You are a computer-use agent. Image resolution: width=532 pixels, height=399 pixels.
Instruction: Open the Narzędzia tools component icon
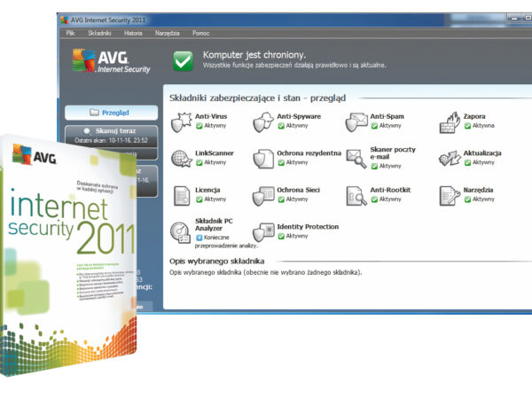point(450,195)
